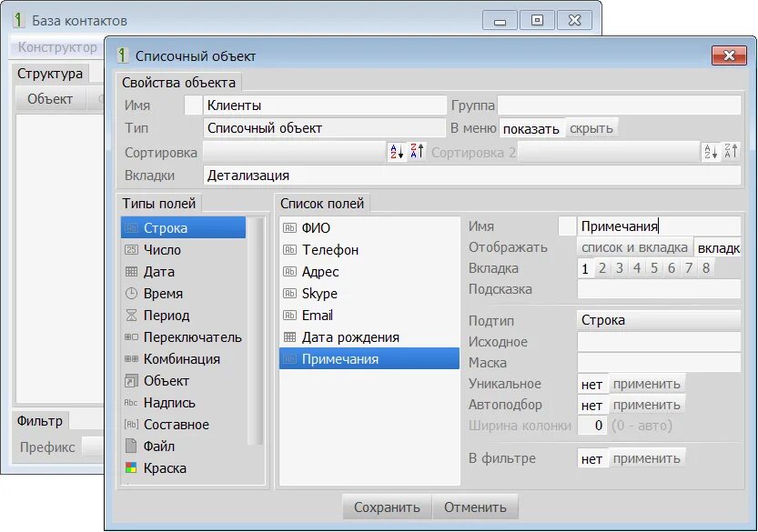Choose the Объект field type icon
This screenshot has width=758, height=532.
131,381
